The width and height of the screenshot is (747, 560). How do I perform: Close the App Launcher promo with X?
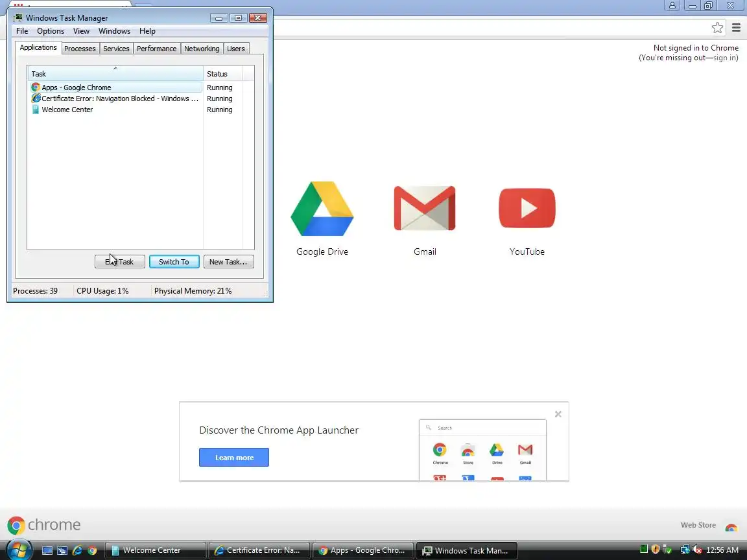[x=558, y=414]
